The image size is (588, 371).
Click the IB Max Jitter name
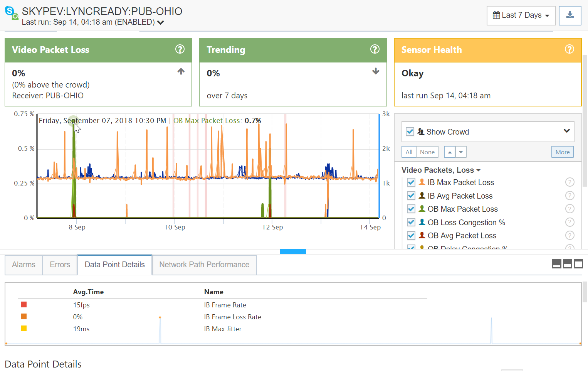pos(223,329)
